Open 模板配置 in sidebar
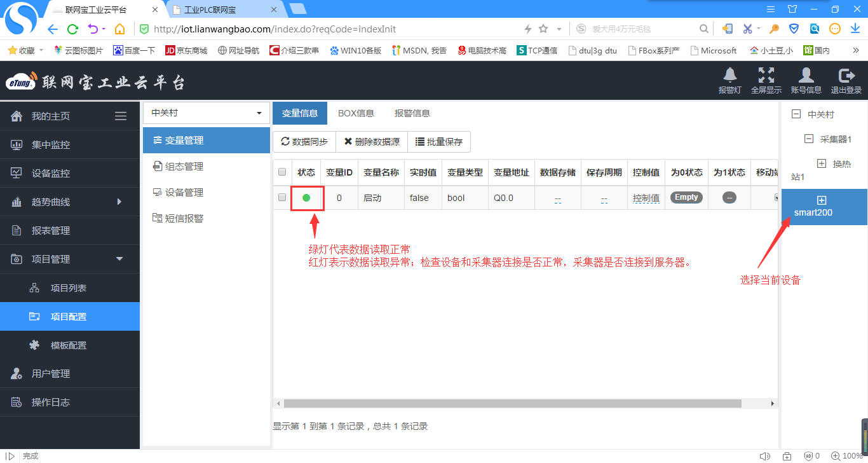868x463 pixels. [x=70, y=345]
